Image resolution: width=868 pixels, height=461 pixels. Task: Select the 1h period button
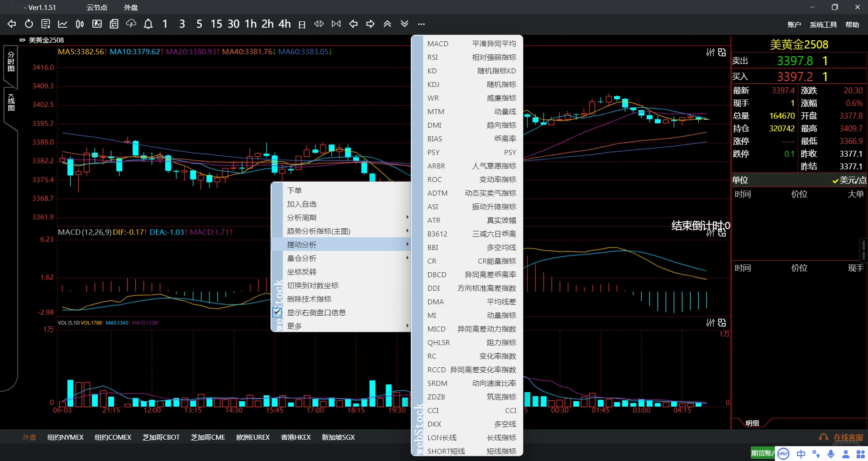[x=250, y=24]
